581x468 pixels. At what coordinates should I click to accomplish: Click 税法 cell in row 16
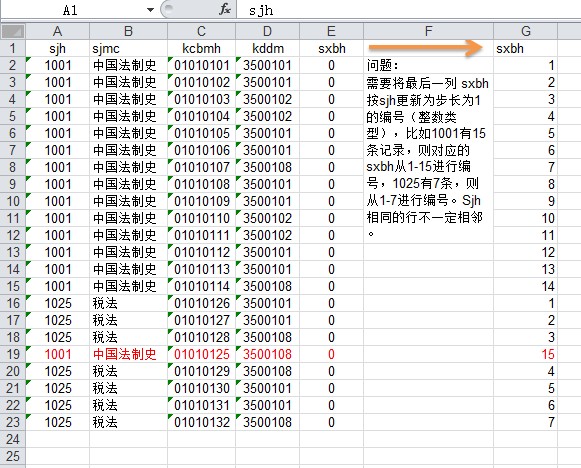tap(128, 303)
